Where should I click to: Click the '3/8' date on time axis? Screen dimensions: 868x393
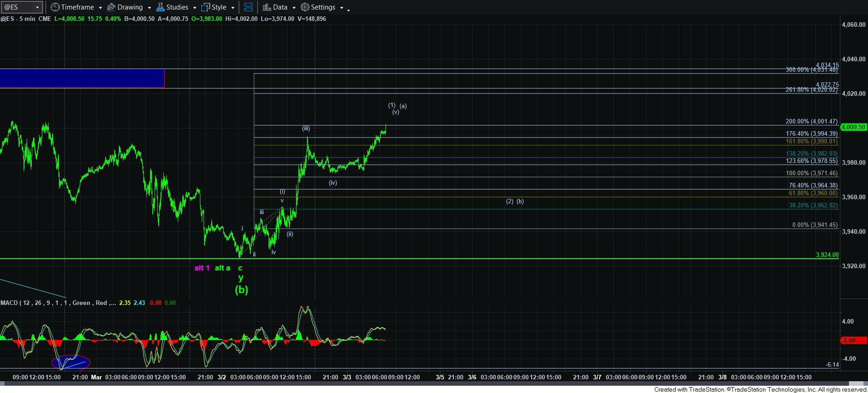[722, 377]
